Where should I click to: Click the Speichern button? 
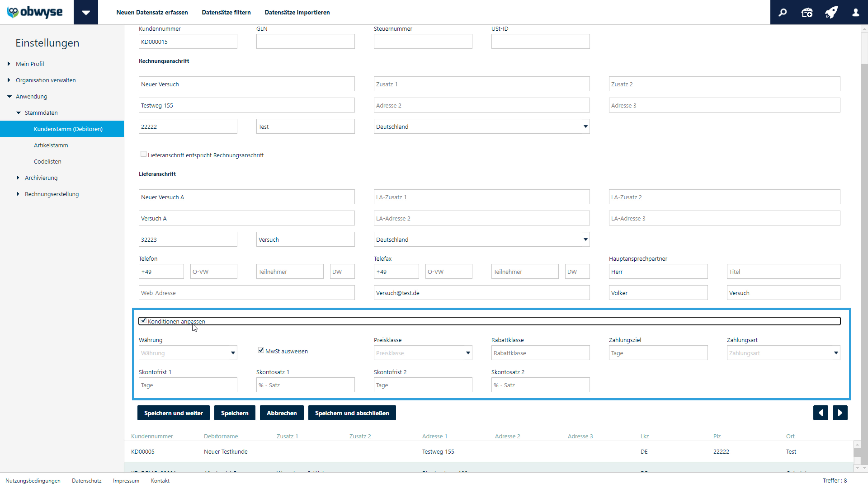click(235, 413)
